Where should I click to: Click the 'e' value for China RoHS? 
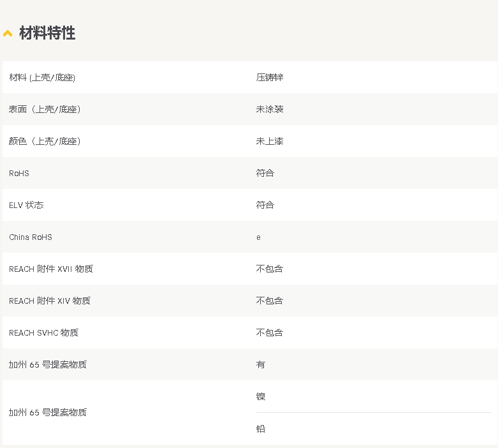click(258, 237)
